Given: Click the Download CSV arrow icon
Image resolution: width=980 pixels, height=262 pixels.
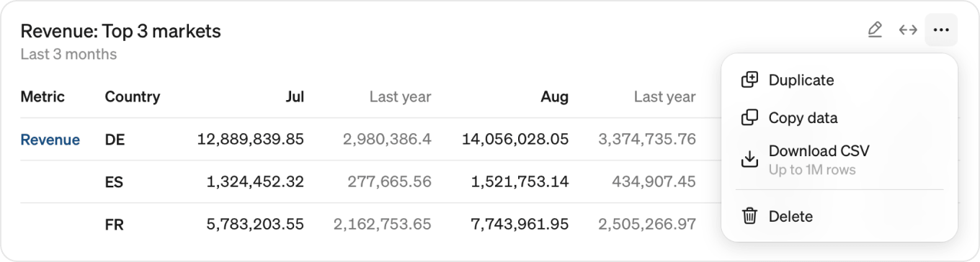Looking at the screenshot, I should click(x=749, y=159).
